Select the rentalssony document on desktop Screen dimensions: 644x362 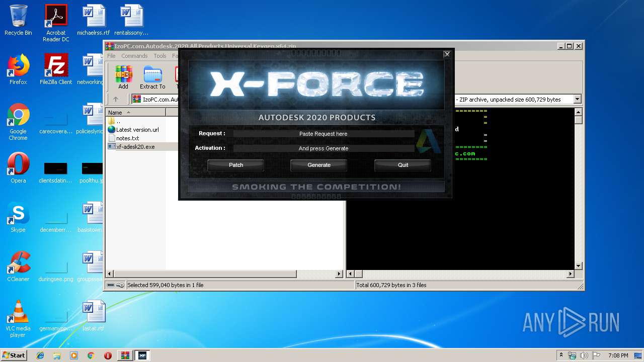(x=131, y=20)
